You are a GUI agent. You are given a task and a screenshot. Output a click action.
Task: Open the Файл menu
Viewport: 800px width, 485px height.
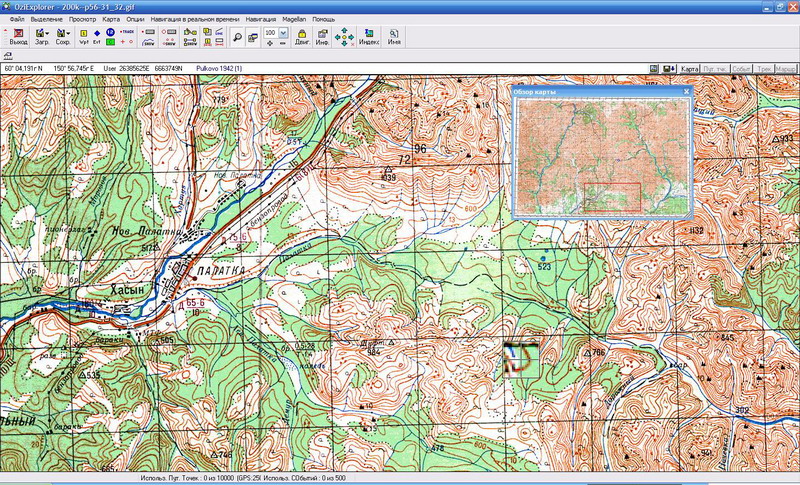(11, 19)
